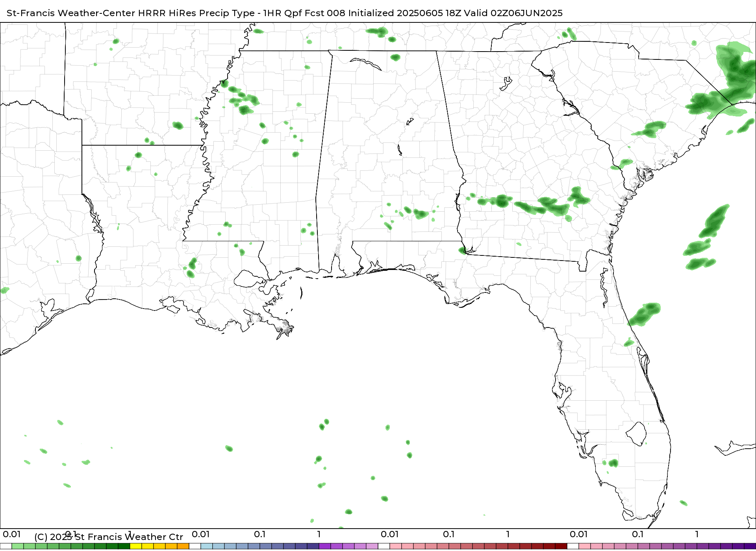Pick the orange swatch ending the yellow scale
The height and width of the screenshot is (551, 756).
pyautogui.click(x=183, y=546)
